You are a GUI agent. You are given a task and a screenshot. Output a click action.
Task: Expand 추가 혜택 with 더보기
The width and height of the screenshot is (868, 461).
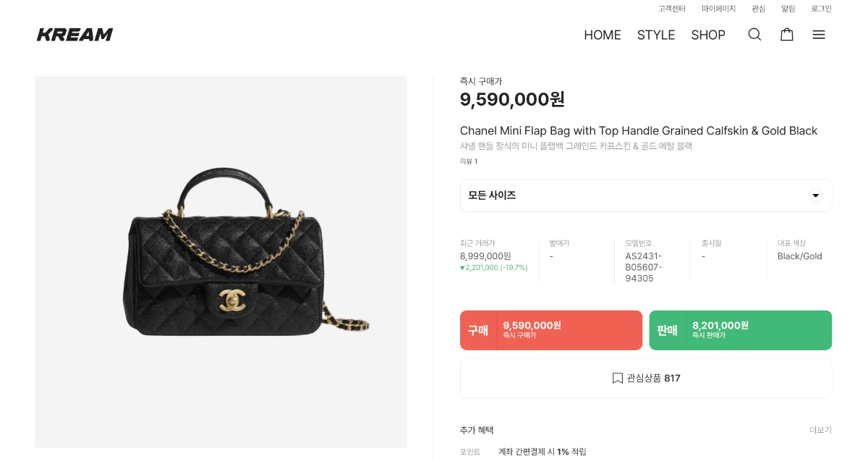pos(820,430)
